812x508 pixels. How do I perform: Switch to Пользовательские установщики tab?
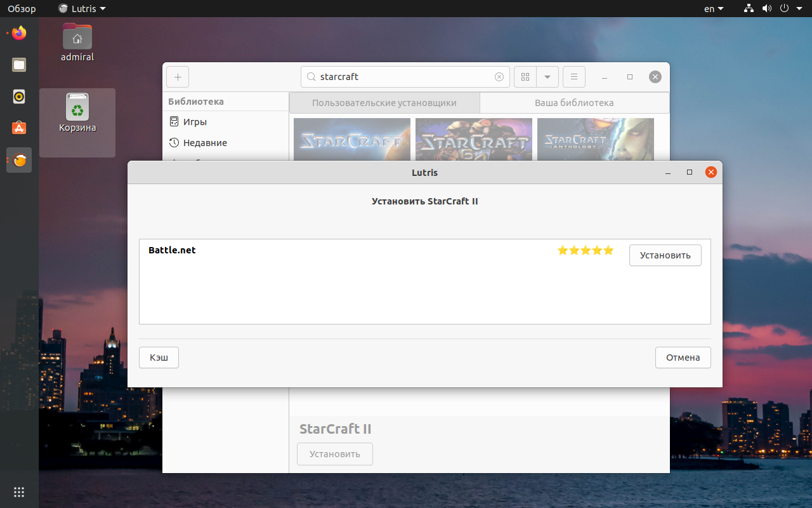click(384, 103)
